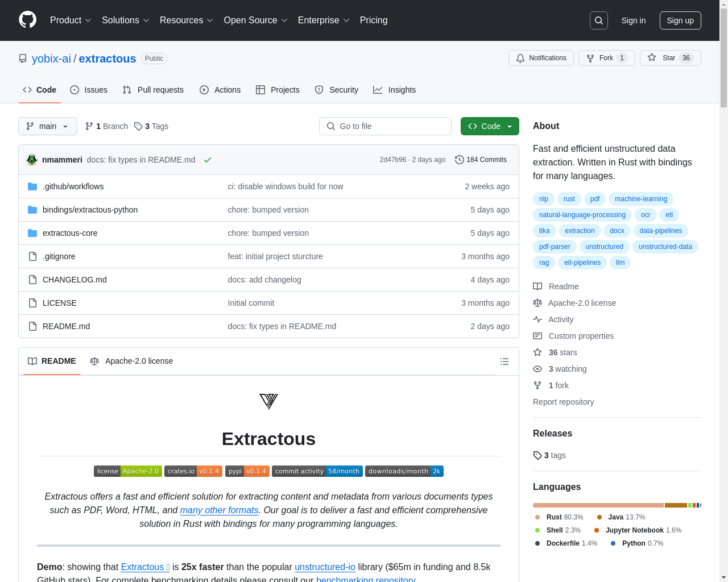Open the search magnifier button
This screenshot has height=582, width=728.
coord(599,20)
